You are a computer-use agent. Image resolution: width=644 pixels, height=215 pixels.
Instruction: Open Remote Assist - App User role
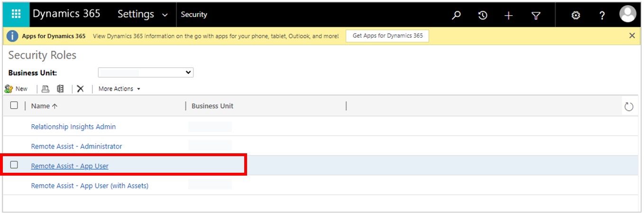coord(70,166)
